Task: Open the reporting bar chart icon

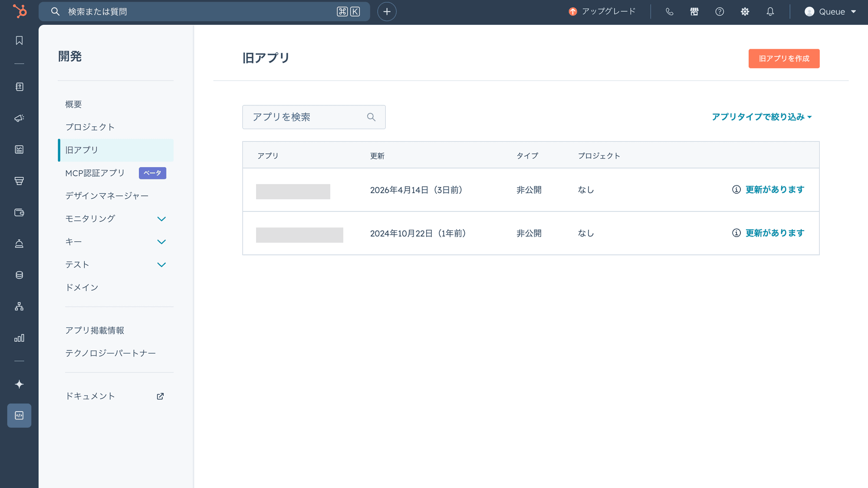Action: tap(19, 338)
